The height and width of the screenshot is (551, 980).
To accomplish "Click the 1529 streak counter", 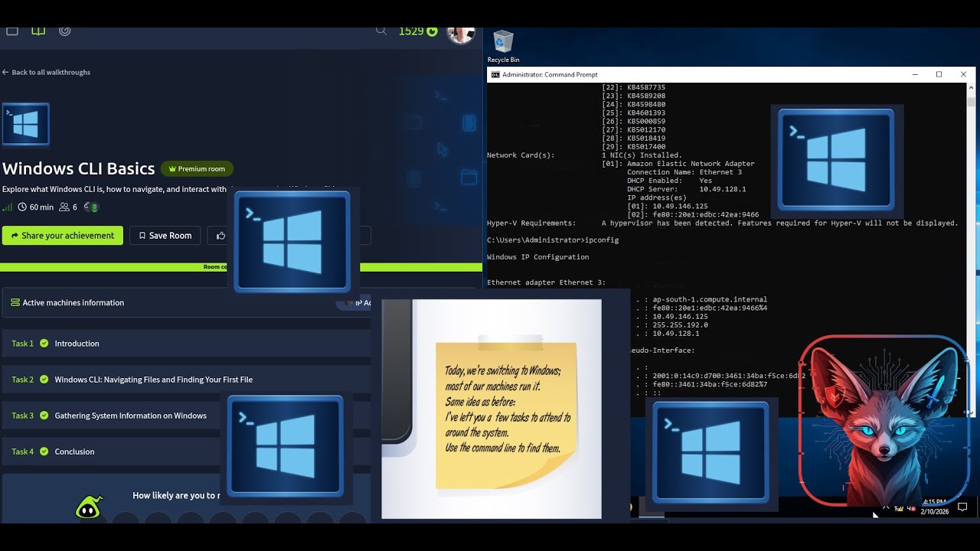I will [x=418, y=31].
